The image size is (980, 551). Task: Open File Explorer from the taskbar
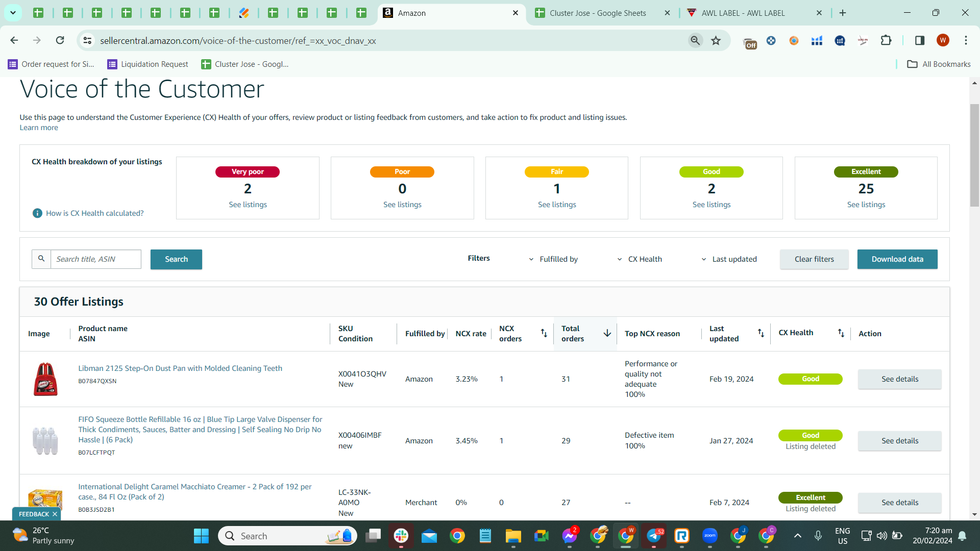[x=513, y=536]
